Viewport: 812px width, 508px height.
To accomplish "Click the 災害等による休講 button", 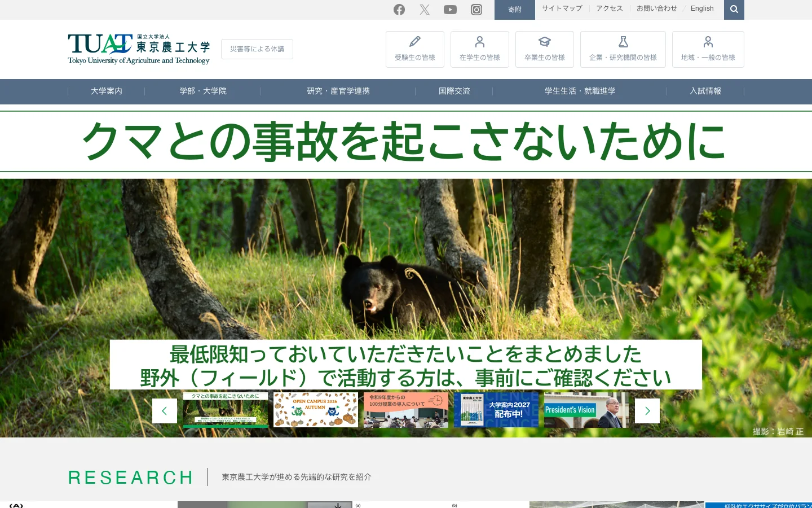I will pyautogui.click(x=257, y=49).
